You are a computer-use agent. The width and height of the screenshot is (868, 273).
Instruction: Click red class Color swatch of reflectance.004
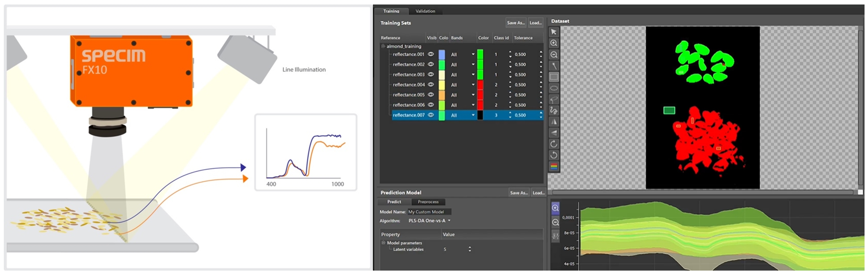[x=480, y=85]
